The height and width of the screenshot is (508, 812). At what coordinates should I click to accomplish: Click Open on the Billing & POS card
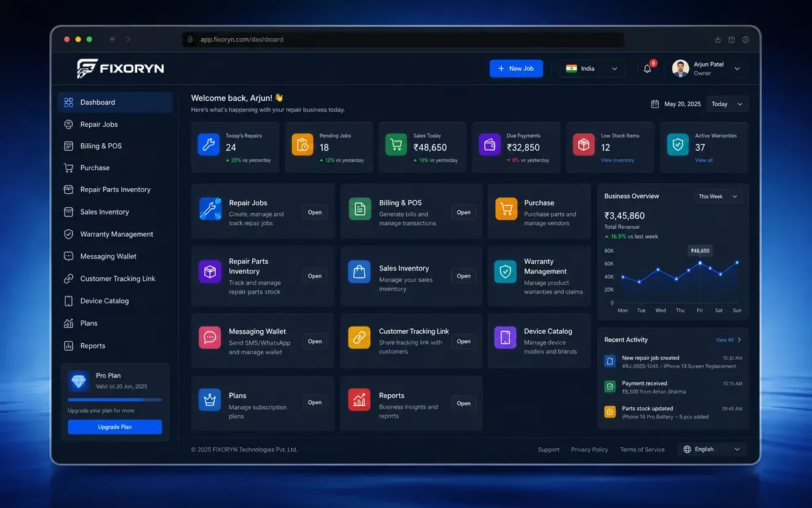464,212
